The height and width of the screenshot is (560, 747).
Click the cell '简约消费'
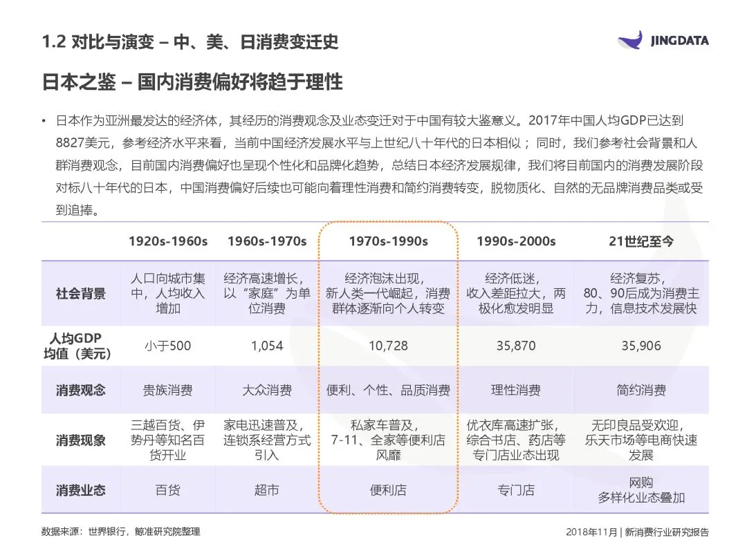point(641,391)
